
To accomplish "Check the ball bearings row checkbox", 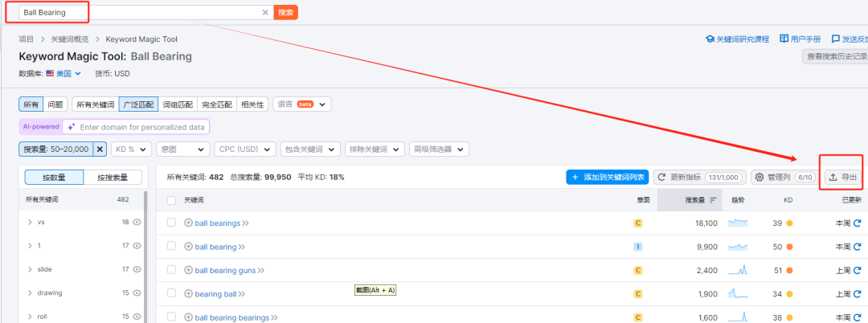I will 172,223.
